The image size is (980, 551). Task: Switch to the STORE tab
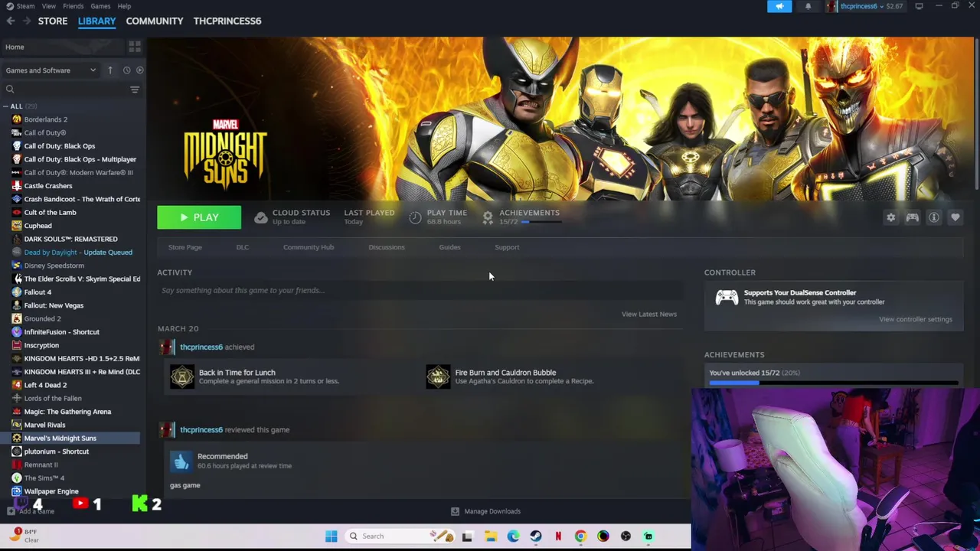pyautogui.click(x=53, y=21)
